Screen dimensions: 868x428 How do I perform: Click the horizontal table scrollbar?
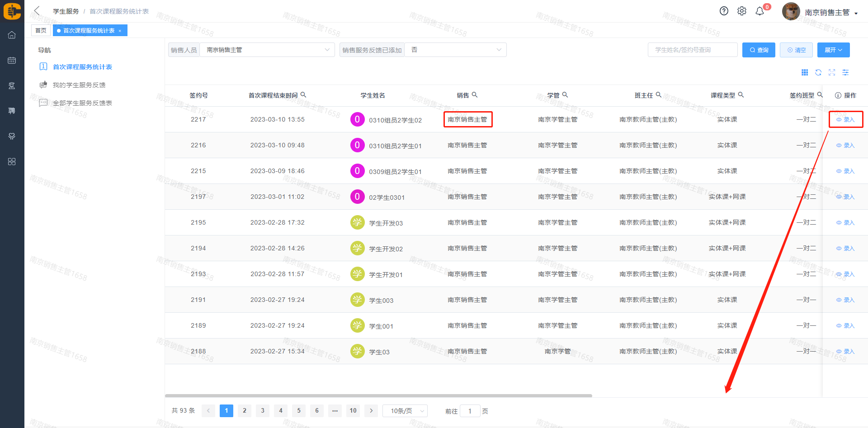[x=378, y=395]
